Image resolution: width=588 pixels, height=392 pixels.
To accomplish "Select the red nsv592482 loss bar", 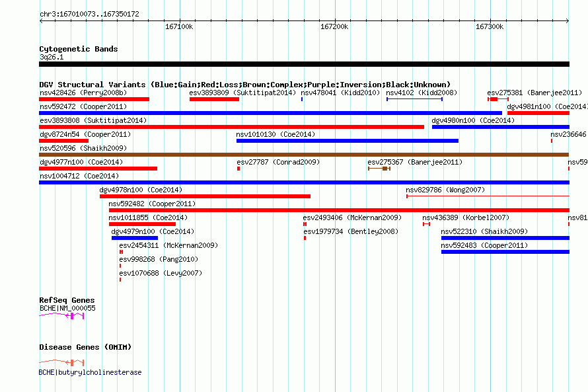I will [x=339, y=210].
